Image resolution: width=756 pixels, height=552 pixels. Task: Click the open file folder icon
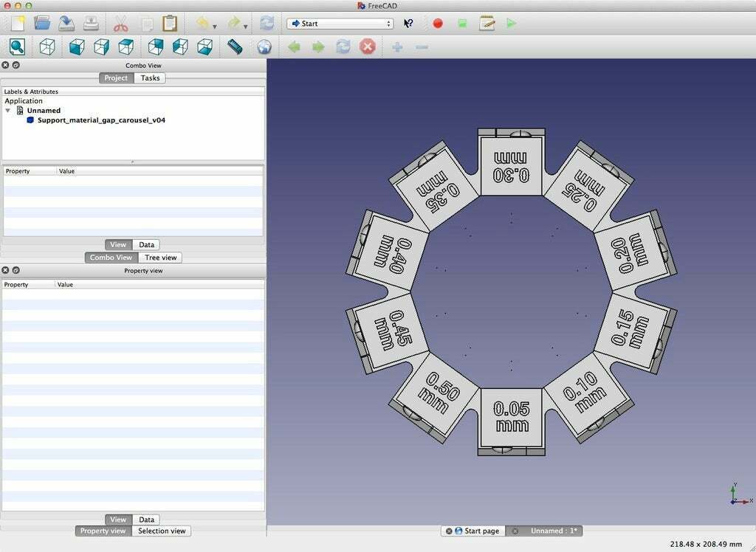click(x=43, y=23)
